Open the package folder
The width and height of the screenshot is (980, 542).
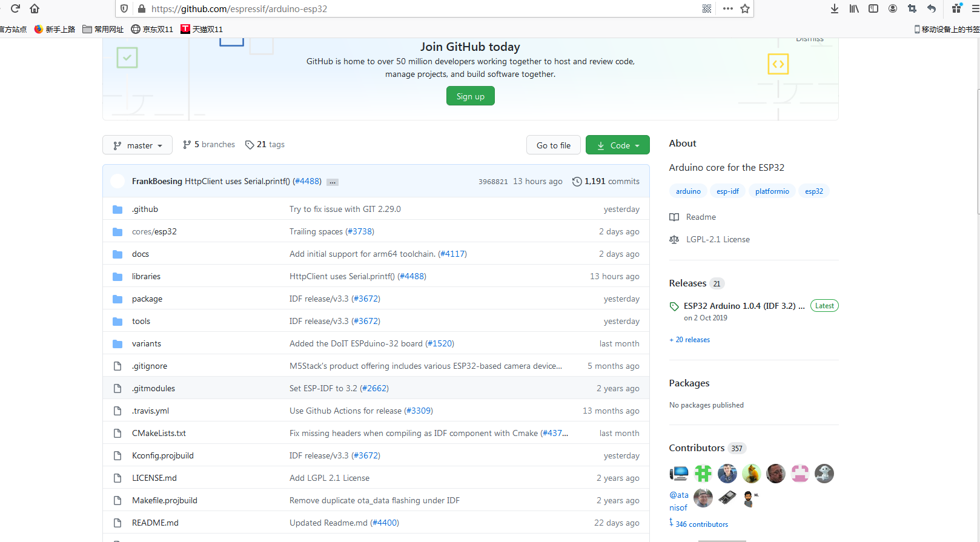coord(147,299)
